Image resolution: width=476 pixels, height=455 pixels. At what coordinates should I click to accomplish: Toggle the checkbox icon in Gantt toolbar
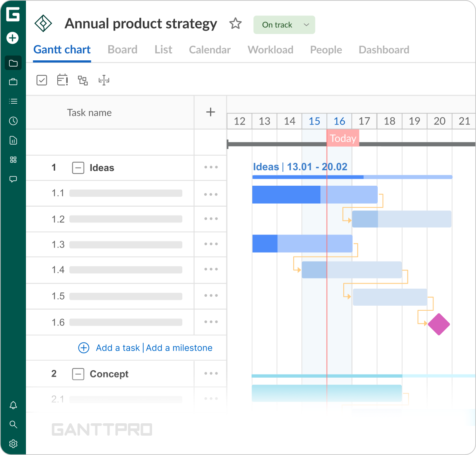[42, 80]
